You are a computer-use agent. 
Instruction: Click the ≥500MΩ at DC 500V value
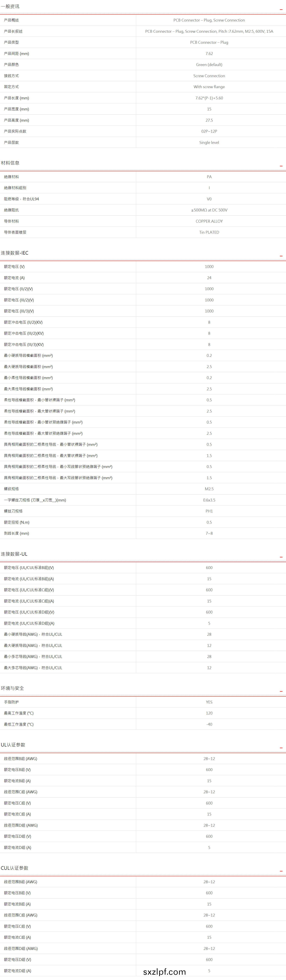click(x=209, y=210)
